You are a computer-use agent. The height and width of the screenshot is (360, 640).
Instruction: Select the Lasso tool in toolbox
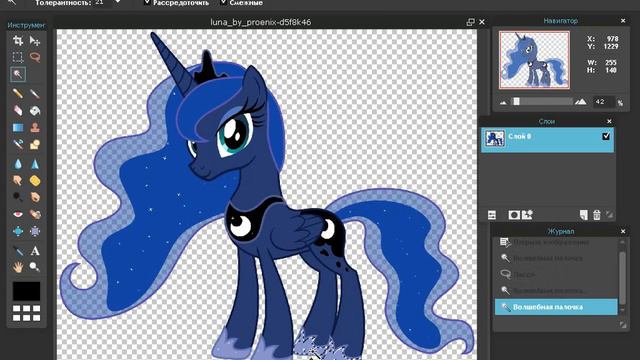pos(35,57)
